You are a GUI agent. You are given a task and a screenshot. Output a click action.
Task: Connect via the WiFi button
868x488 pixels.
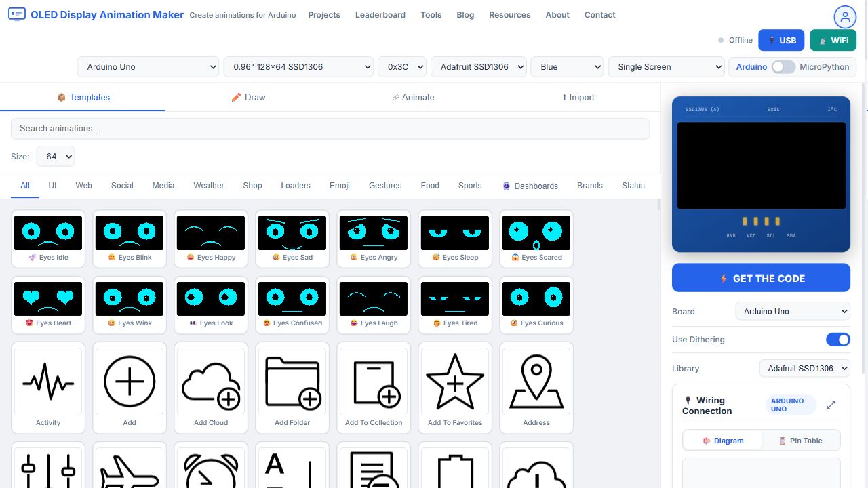click(x=833, y=41)
